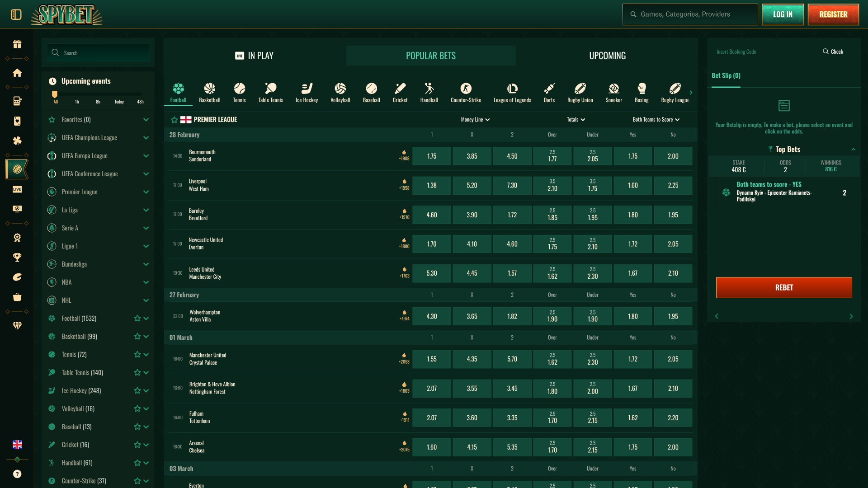Open the casino cards section in sidebar
868x488 pixels.
pos(17,121)
